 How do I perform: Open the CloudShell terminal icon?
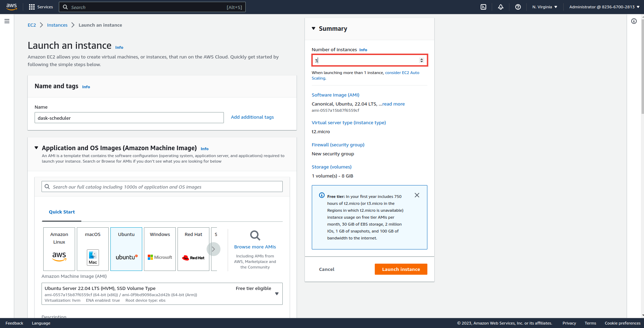(x=483, y=7)
